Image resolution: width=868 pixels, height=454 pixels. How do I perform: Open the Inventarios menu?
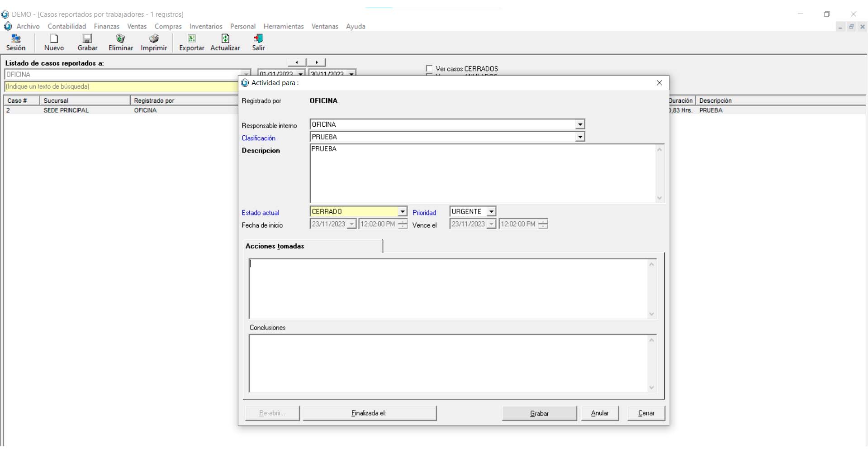pyautogui.click(x=206, y=26)
